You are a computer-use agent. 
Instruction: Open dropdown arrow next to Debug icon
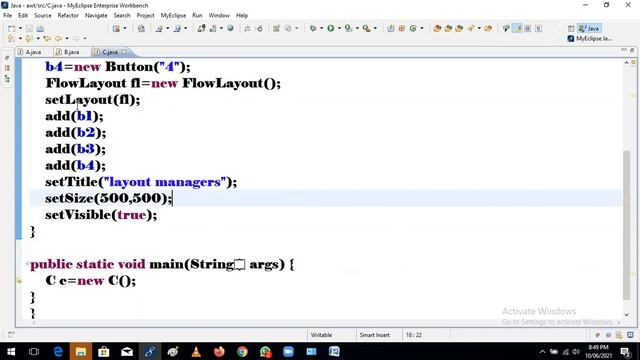[322, 28]
